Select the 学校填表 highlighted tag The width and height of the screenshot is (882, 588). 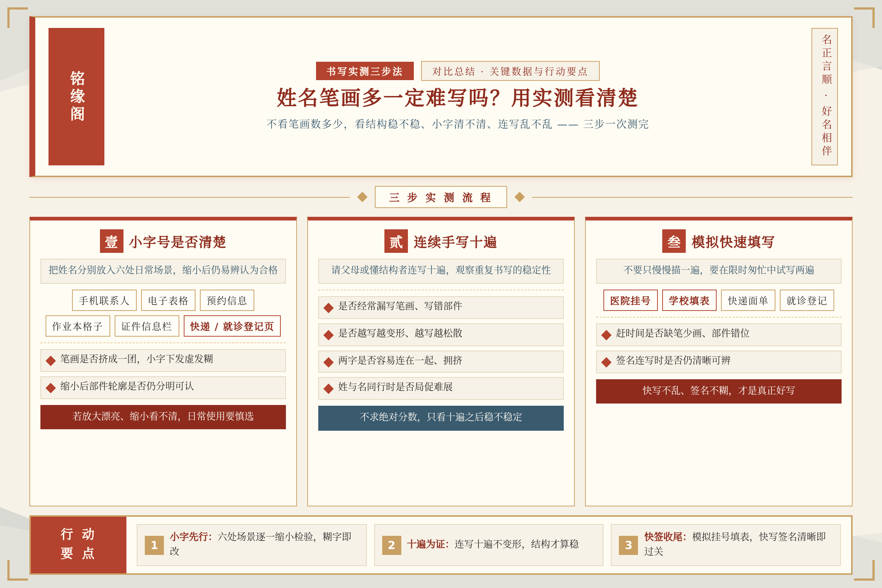[689, 300]
